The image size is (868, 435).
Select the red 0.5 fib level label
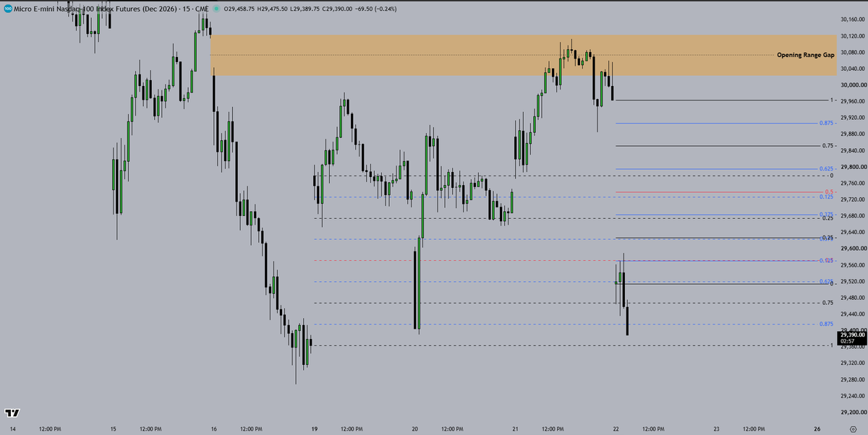click(830, 192)
